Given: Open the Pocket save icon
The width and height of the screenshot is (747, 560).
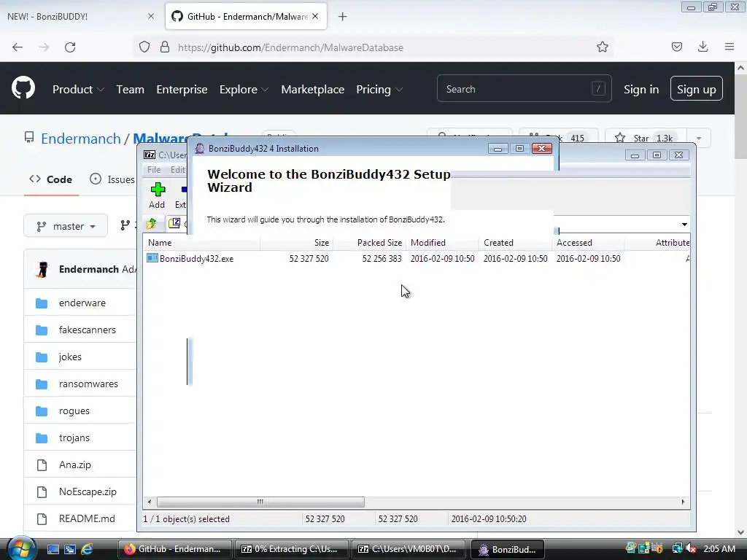Looking at the screenshot, I should pos(677,47).
